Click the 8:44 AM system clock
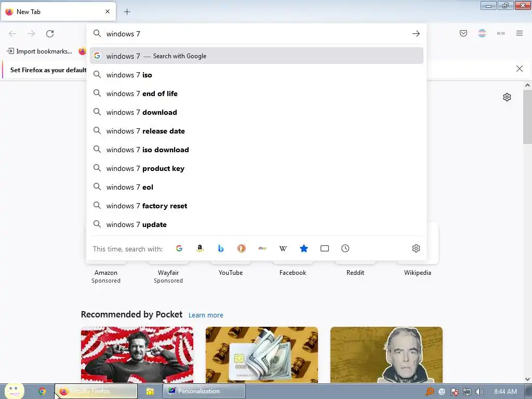This screenshot has height=399, width=532. (x=506, y=392)
